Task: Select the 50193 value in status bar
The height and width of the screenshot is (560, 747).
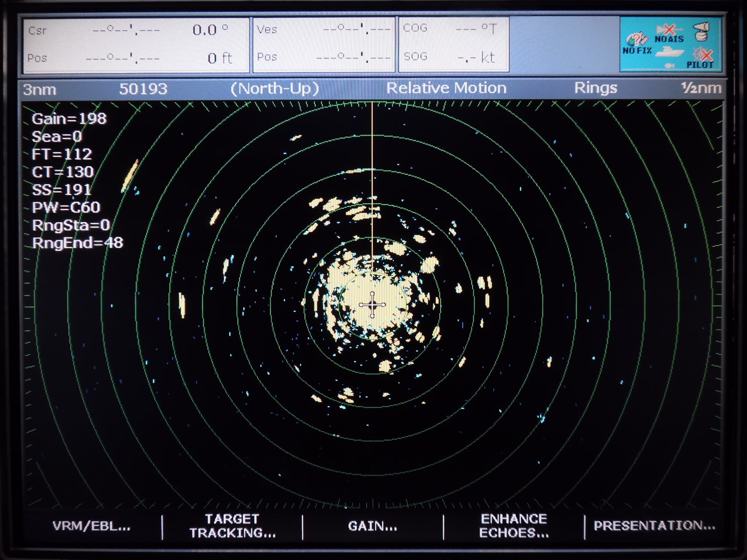Action: pyautogui.click(x=143, y=89)
